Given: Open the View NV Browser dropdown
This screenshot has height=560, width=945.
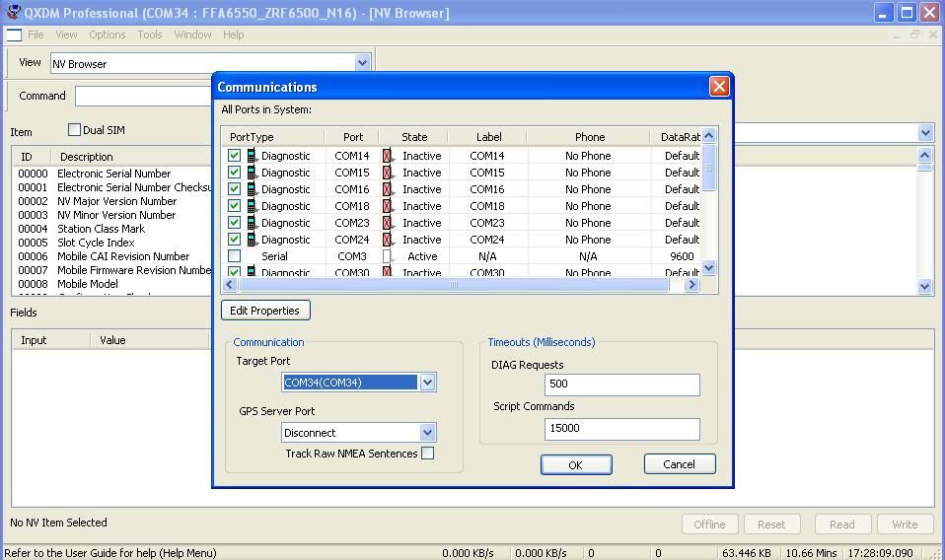Looking at the screenshot, I should [x=362, y=63].
